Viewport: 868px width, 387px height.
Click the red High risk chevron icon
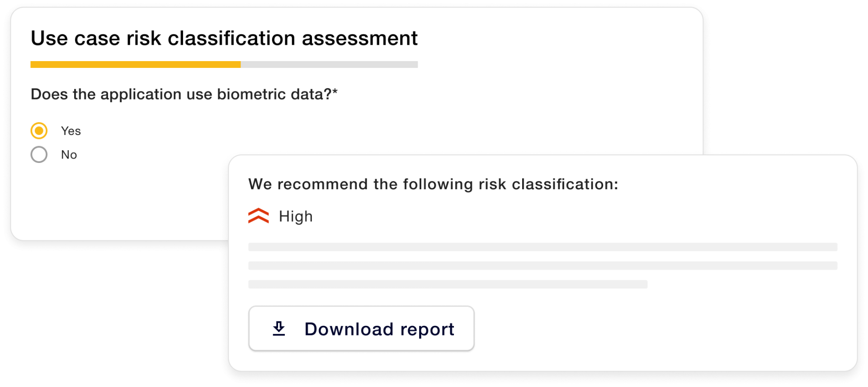pos(259,216)
